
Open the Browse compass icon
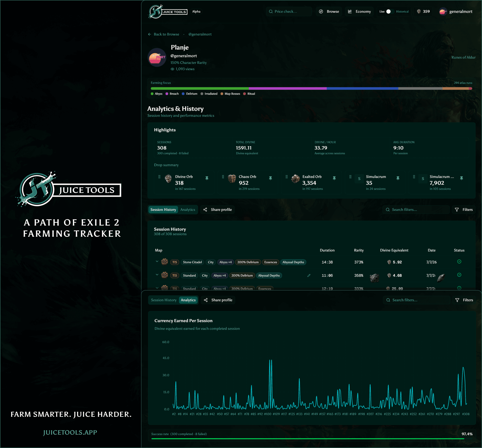click(321, 11)
